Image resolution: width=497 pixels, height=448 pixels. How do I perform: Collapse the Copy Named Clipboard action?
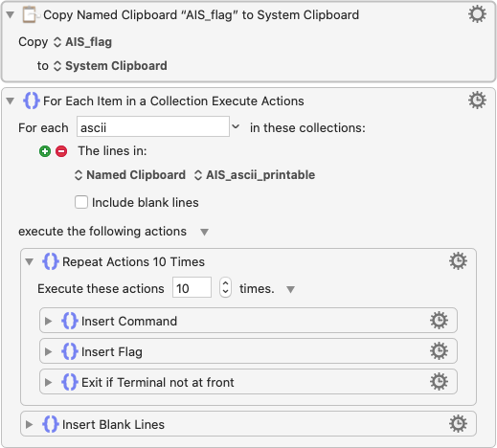point(11,14)
